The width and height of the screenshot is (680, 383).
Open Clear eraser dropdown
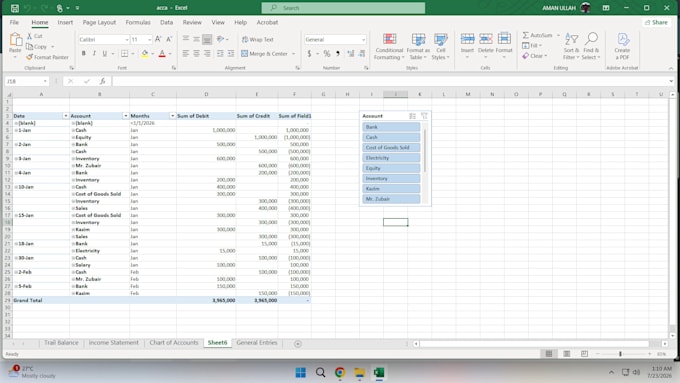point(535,56)
